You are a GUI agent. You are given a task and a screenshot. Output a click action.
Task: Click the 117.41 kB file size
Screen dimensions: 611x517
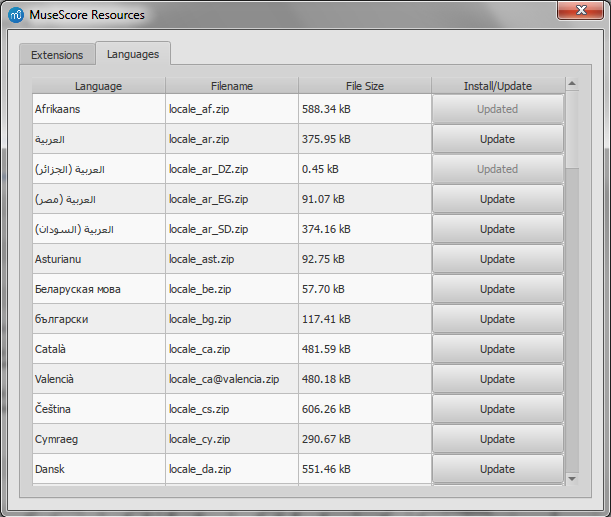326,319
